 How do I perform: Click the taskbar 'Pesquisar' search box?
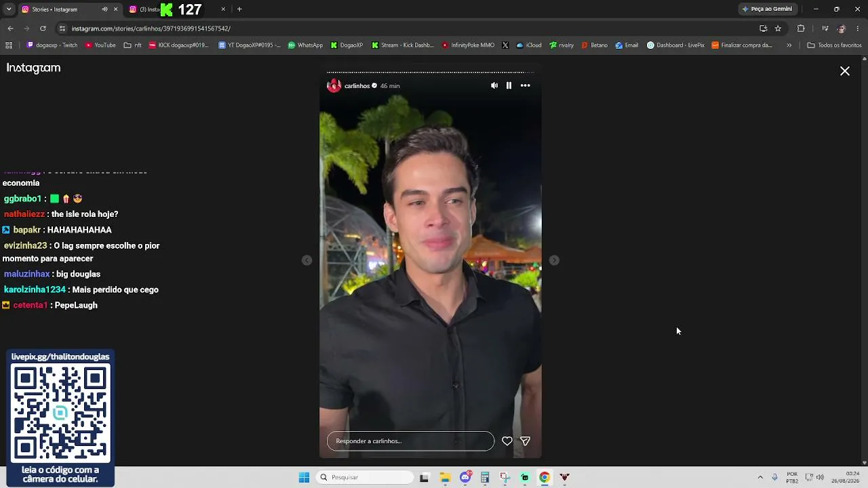[366, 477]
